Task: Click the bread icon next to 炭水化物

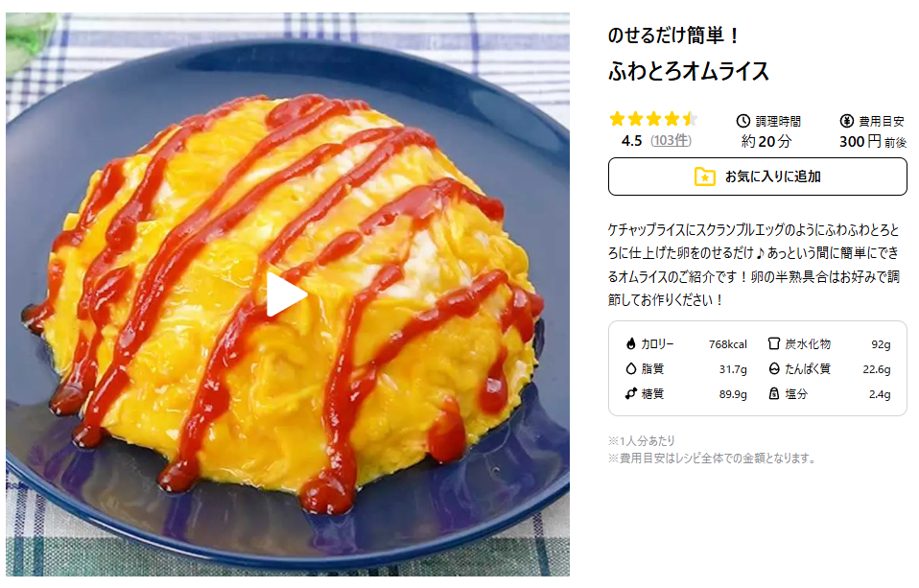Action: 774,343
